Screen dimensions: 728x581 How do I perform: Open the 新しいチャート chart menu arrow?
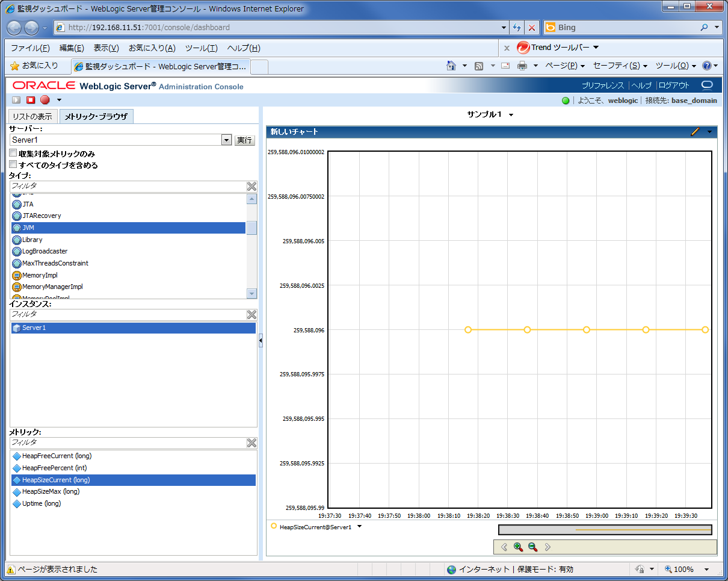tap(709, 132)
